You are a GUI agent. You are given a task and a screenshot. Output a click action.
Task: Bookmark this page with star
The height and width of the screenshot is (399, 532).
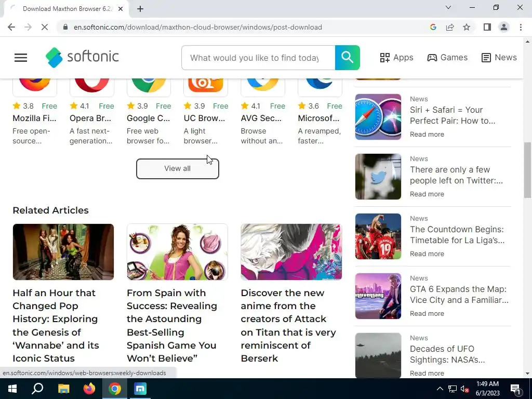pyautogui.click(x=467, y=27)
